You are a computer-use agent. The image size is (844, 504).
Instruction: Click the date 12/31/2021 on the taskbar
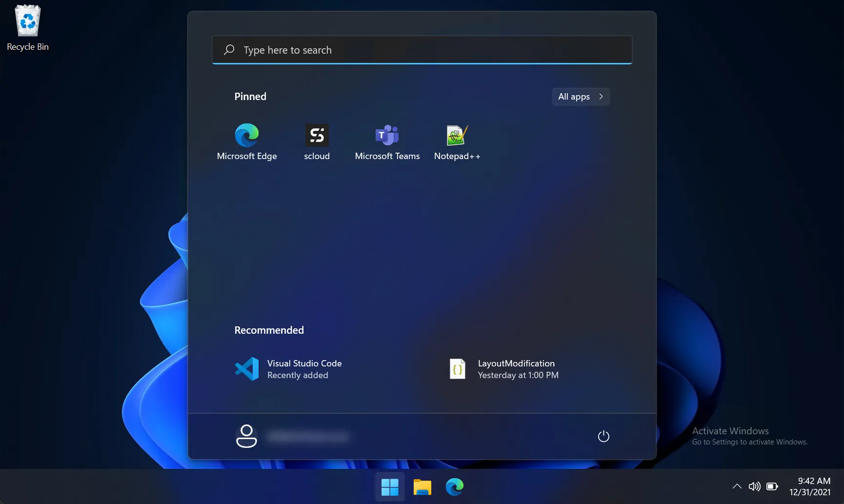tap(810, 492)
